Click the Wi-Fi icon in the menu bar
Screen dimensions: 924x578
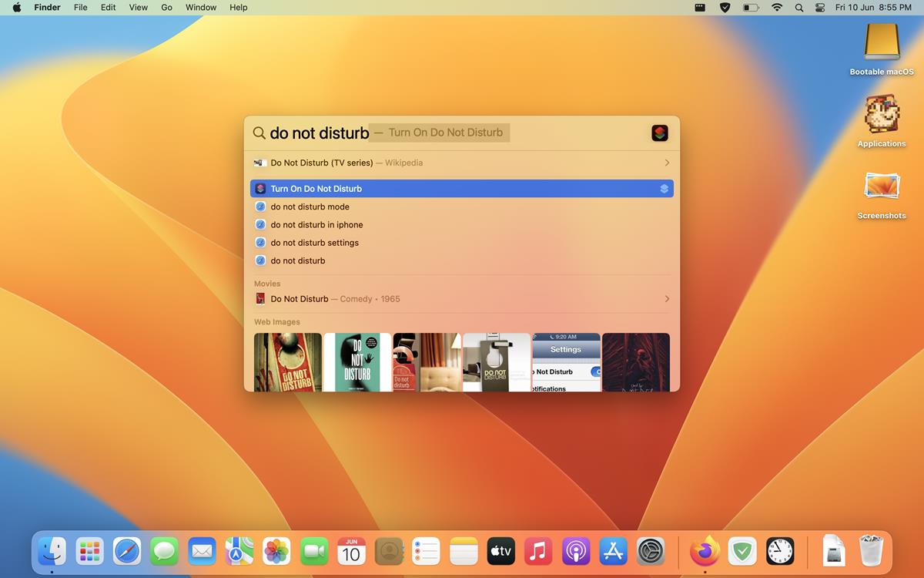tap(777, 7)
